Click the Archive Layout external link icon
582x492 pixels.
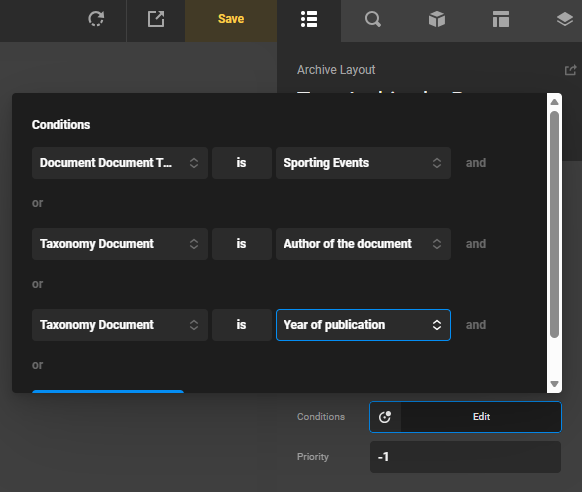coord(570,70)
